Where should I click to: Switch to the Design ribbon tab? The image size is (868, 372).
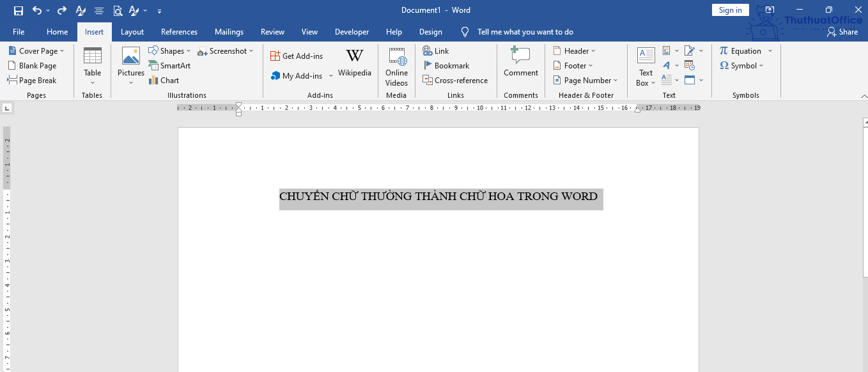(430, 31)
